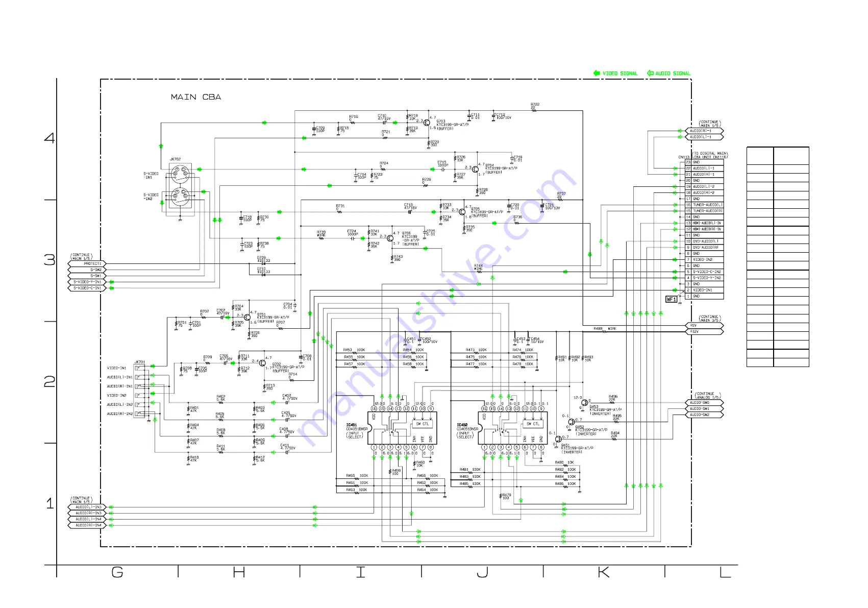Click the +12V supply tag

point(704,331)
